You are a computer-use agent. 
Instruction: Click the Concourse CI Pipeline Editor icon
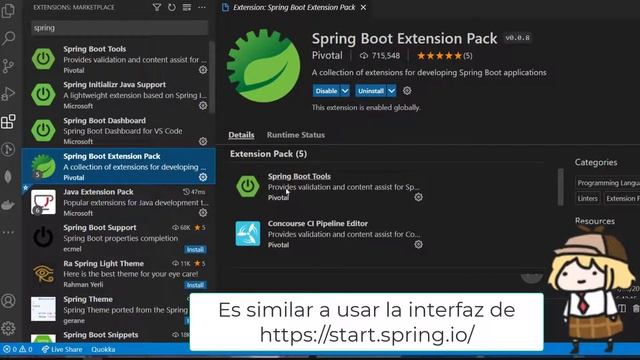coord(248,233)
